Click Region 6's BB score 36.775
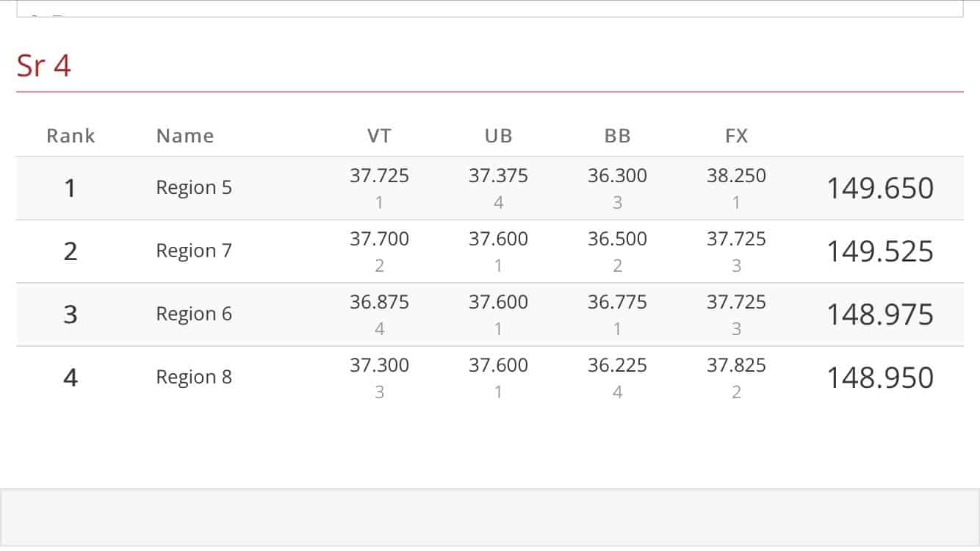This screenshot has height=551, width=980. (617, 303)
